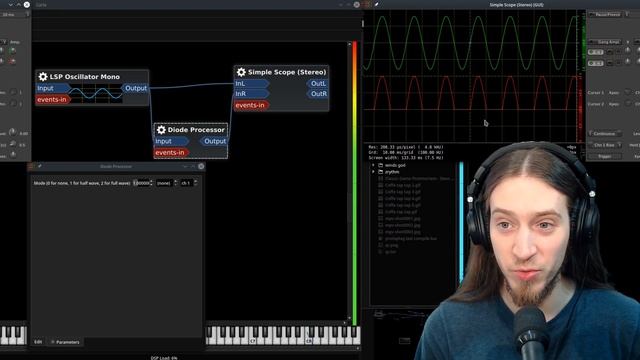Click the up arrow in top-left titlebar
The image size is (640, 360).
(x=18, y=4)
